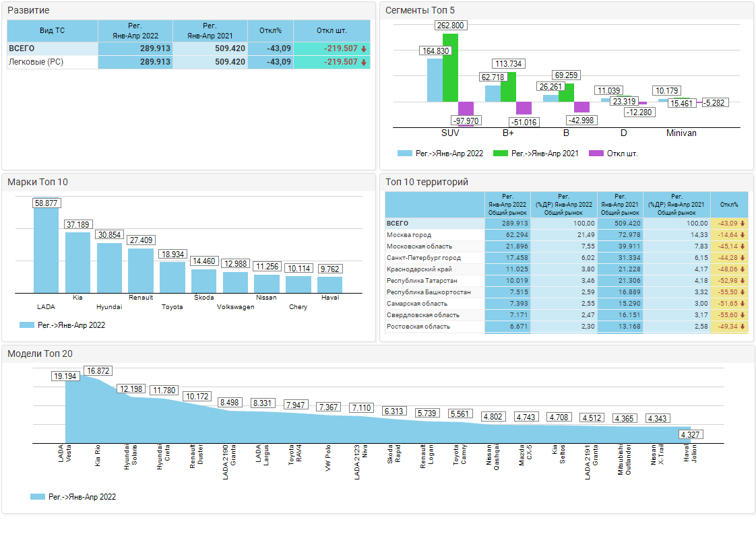Click the decline arrow in Самарская область row

tap(743, 304)
